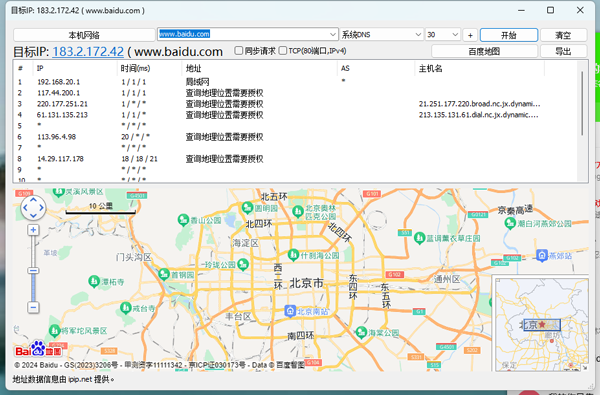Click the 主机名 column header

(480, 69)
